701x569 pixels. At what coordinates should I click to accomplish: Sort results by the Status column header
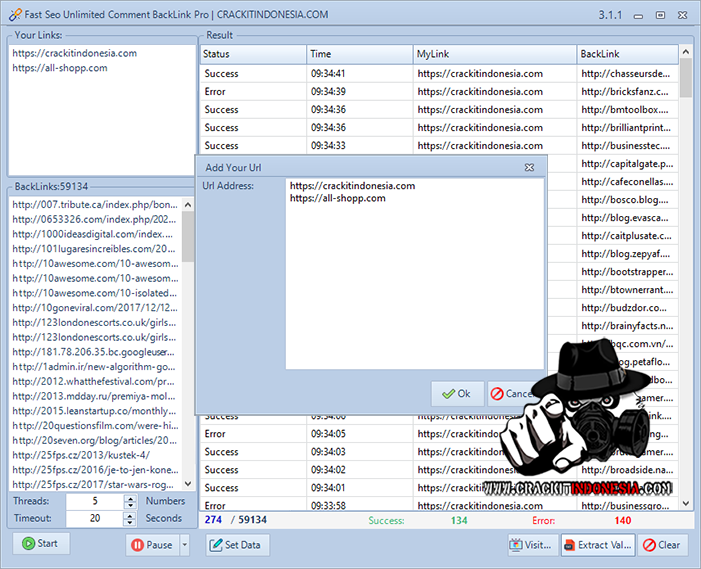[254, 54]
